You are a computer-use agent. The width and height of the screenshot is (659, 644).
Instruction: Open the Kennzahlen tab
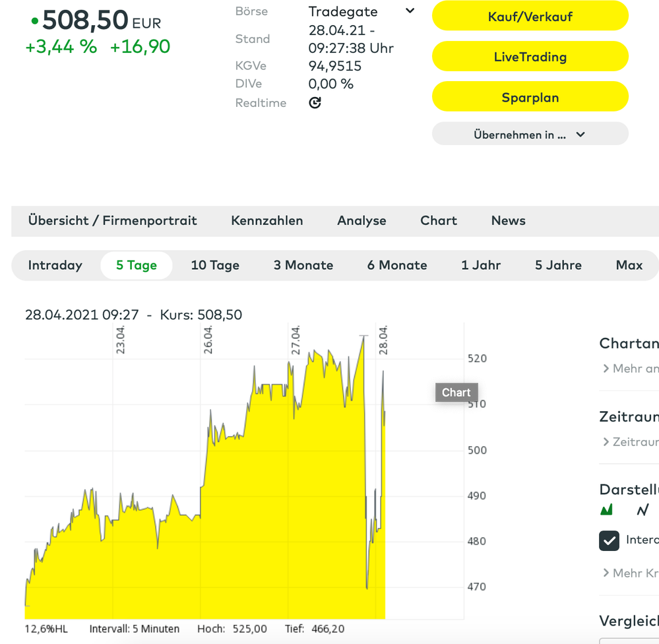pos(267,221)
